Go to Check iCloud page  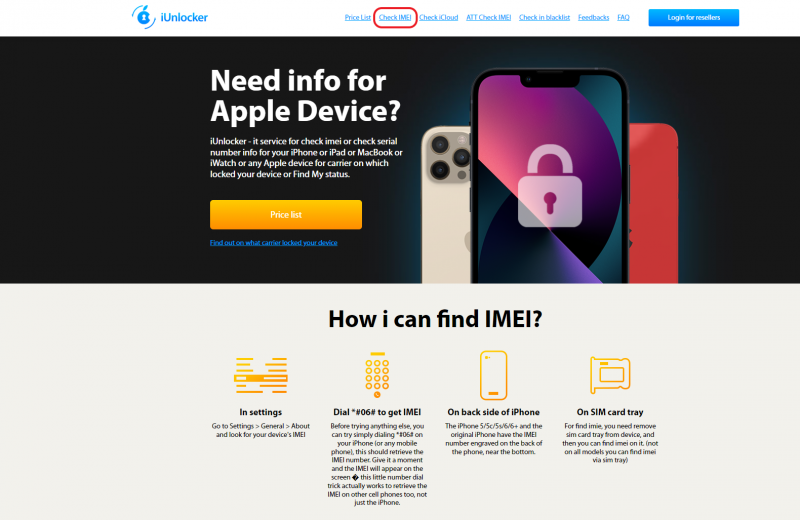[x=439, y=17]
